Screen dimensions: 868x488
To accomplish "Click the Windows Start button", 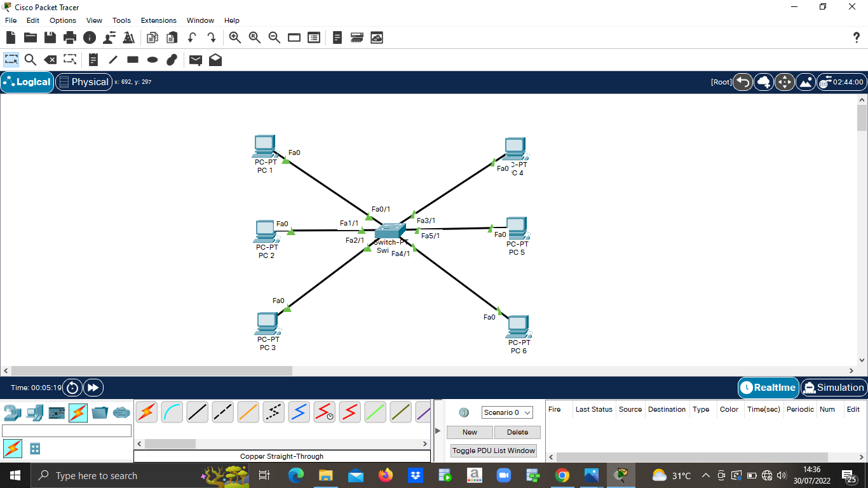I will [x=15, y=475].
